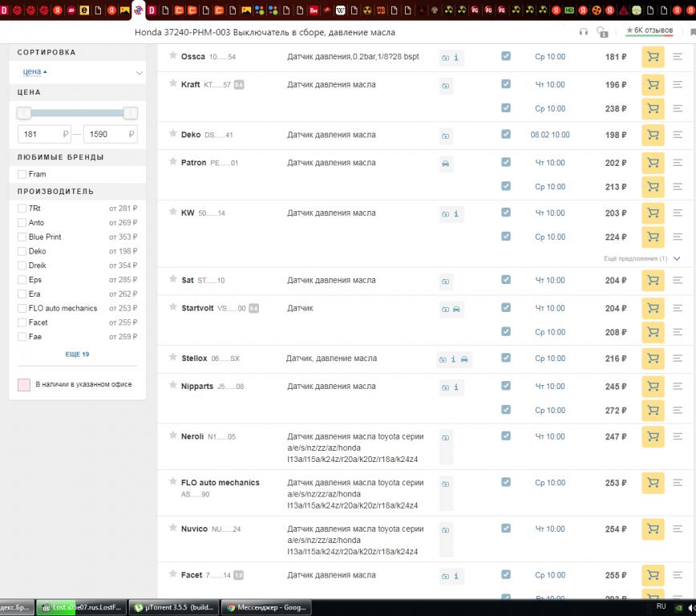Open options menu for the 253 ₽ FLO offer
Screen dimensions: 696x616
coord(678,483)
